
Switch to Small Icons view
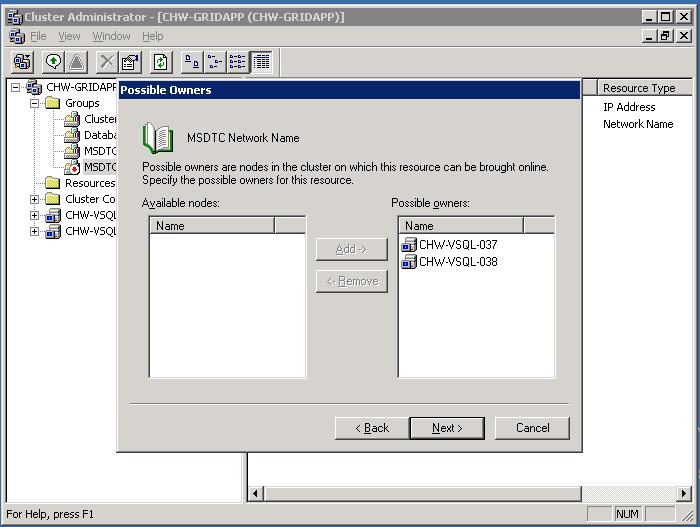(215, 62)
